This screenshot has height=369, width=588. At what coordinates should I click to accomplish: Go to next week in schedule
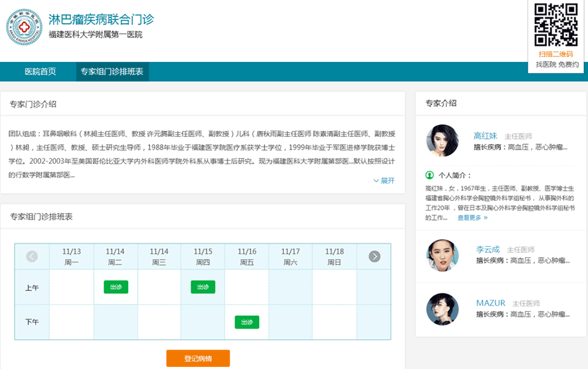click(374, 257)
